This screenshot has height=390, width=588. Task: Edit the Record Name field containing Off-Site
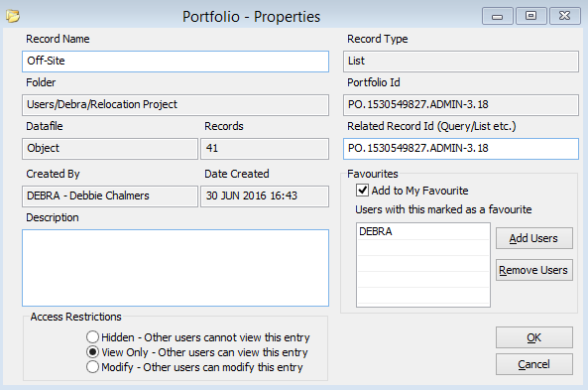pos(176,62)
